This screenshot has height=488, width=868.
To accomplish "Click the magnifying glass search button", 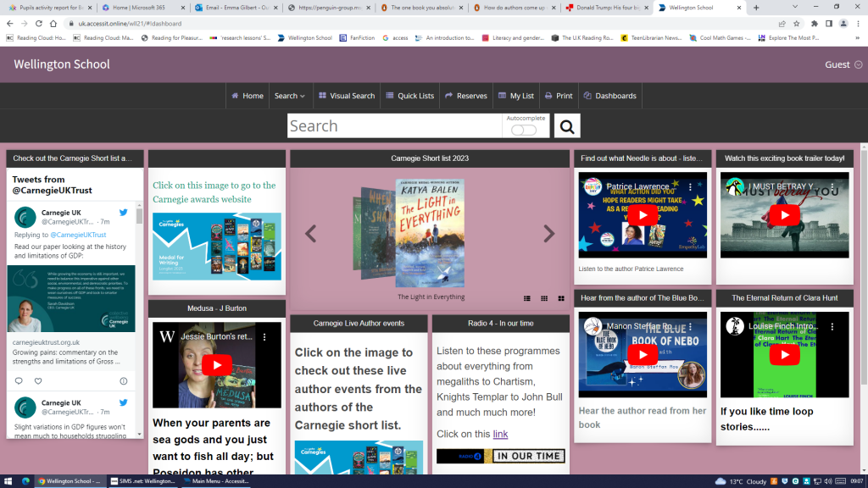I will pos(567,126).
